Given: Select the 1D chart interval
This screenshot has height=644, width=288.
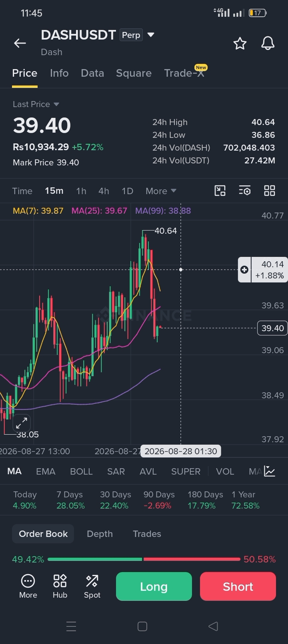Looking at the screenshot, I should [x=127, y=191].
